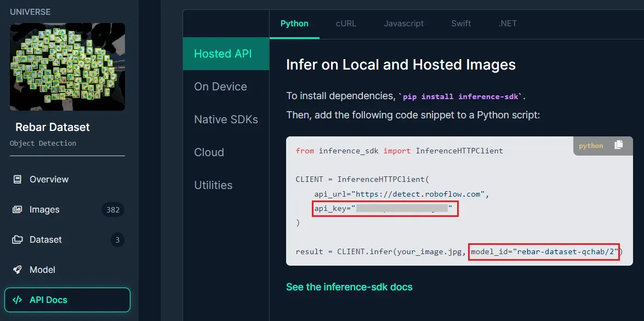Click the Images gallery icon
644x321 pixels.
coord(17,210)
